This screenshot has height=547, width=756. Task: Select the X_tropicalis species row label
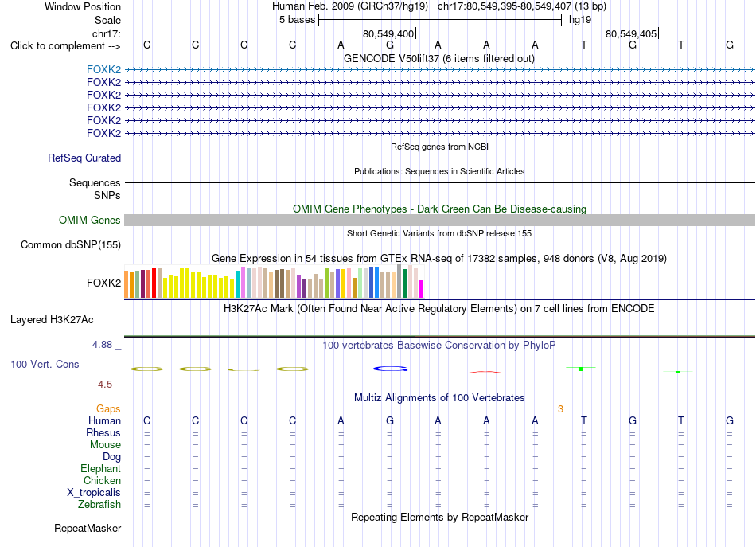(x=94, y=493)
